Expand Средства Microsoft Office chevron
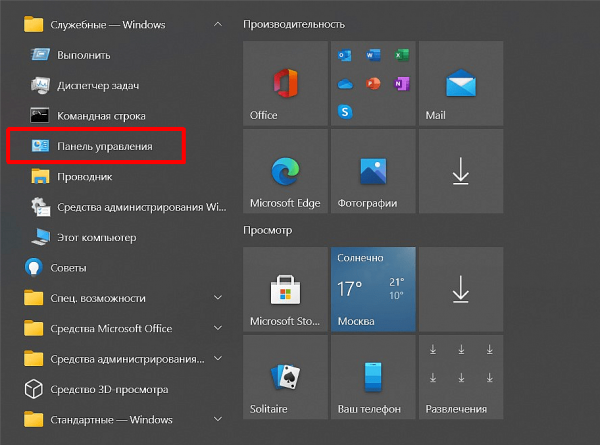The height and width of the screenshot is (445, 600). (218, 328)
